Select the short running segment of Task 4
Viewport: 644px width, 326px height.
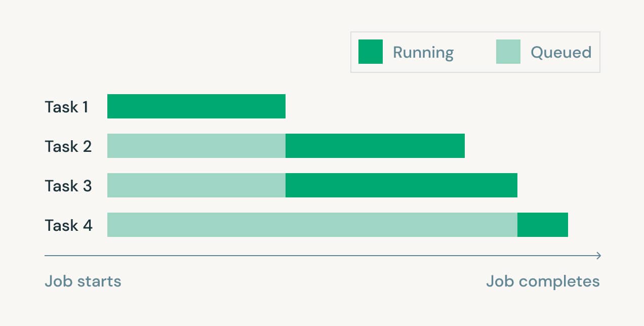[x=543, y=225]
